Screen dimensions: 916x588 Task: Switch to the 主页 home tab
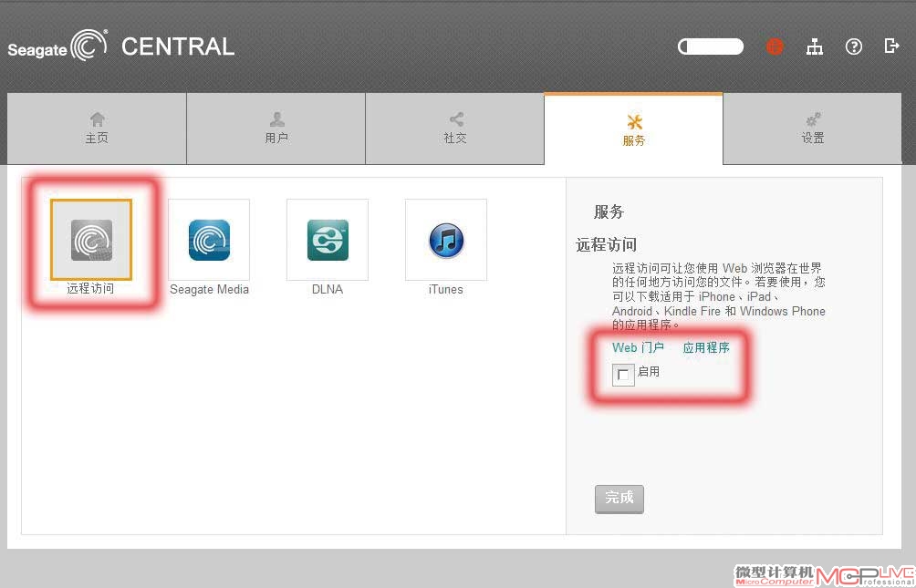[97, 129]
